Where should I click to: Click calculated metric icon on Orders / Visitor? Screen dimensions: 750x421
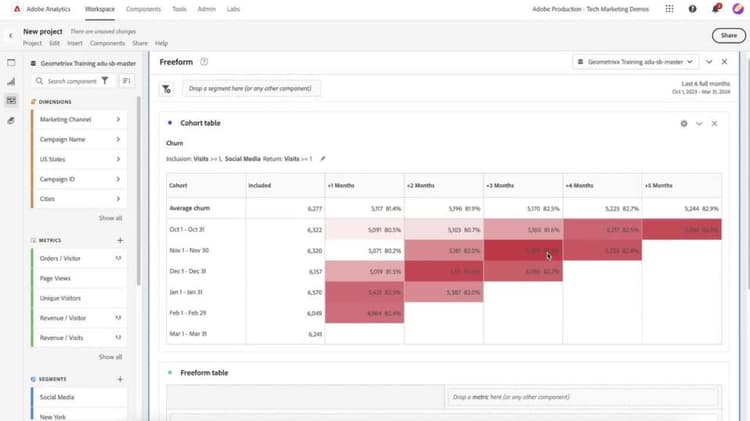pyautogui.click(x=118, y=258)
